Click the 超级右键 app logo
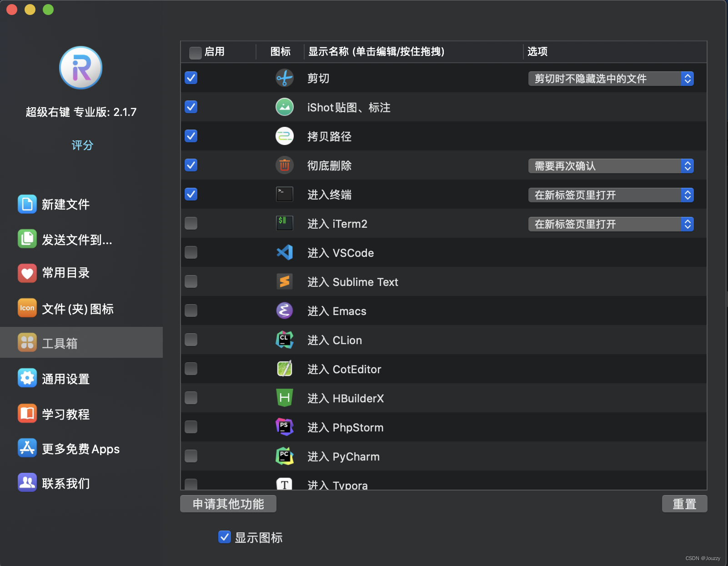This screenshot has width=728, height=566. (81, 68)
